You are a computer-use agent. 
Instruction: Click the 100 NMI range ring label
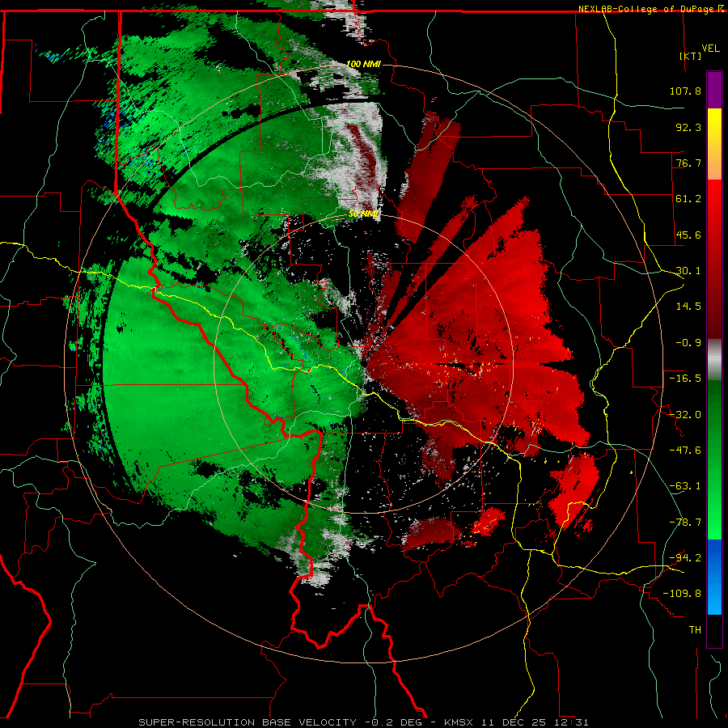point(363,64)
